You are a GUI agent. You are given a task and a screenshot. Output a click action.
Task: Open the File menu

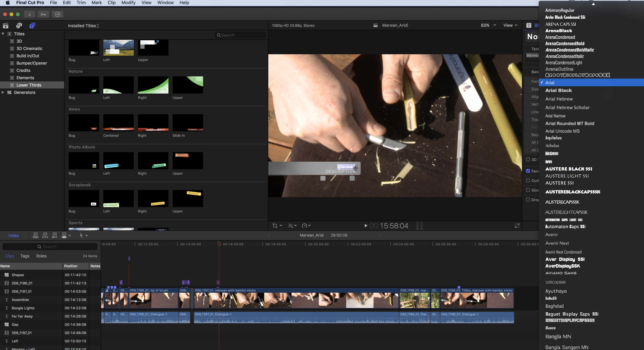tap(54, 3)
